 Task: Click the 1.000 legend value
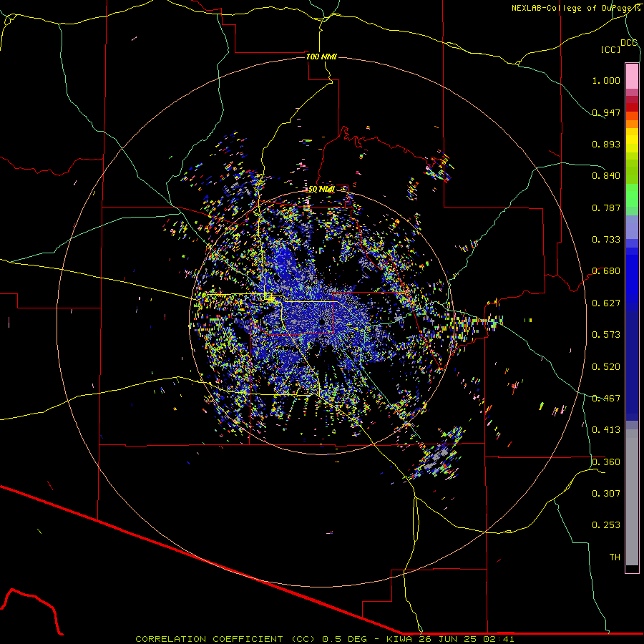606,80
